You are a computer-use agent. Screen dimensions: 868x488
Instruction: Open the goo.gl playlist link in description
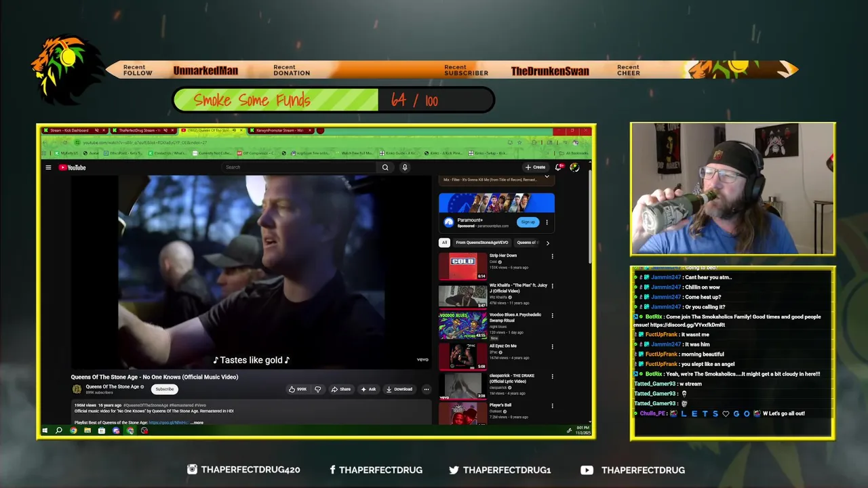pyautogui.click(x=168, y=422)
